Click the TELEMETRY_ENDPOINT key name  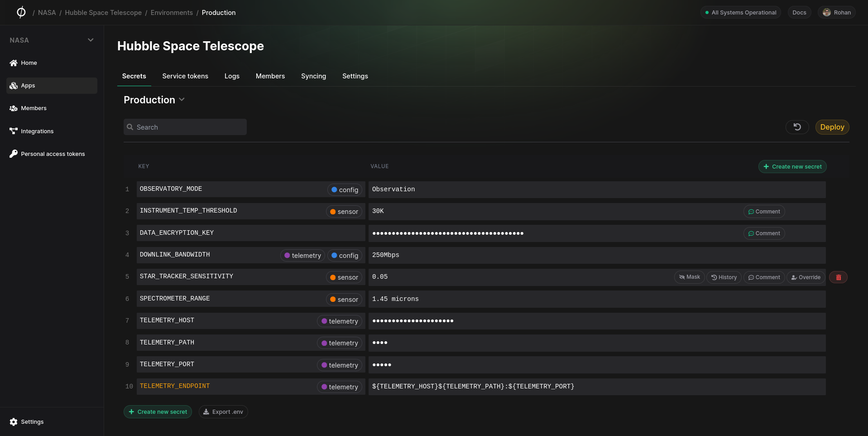pos(175,386)
